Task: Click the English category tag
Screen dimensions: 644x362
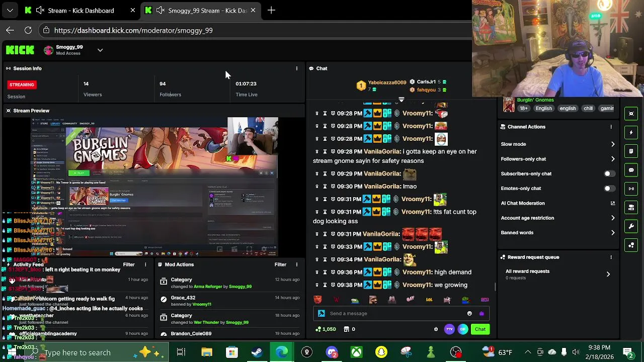Action: 543,108
